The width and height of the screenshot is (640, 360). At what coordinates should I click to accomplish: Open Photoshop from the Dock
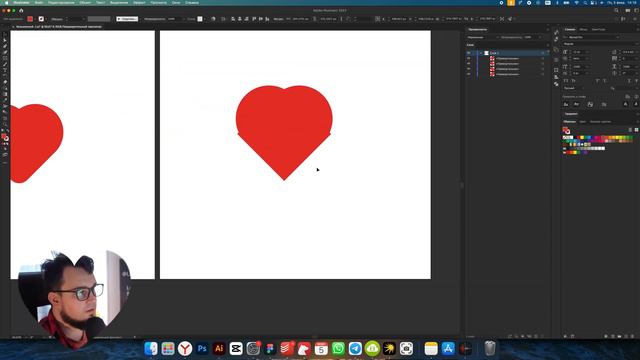(x=202, y=349)
